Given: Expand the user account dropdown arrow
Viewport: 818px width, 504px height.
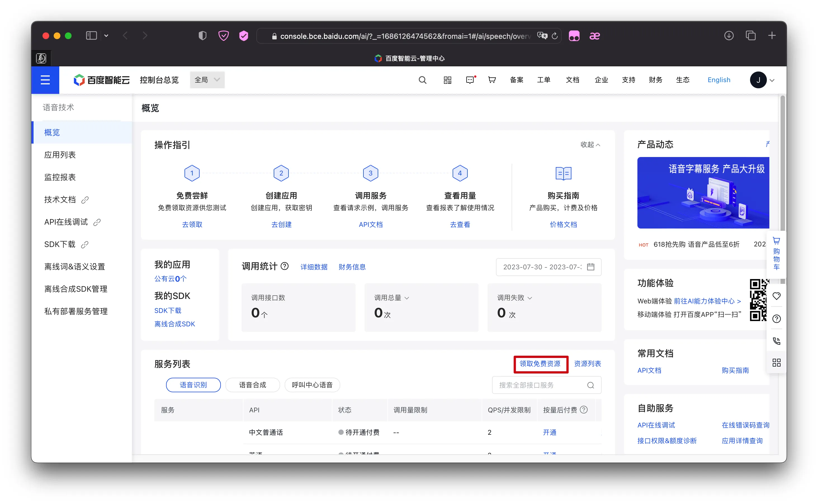Looking at the screenshot, I should coord(772,80).
